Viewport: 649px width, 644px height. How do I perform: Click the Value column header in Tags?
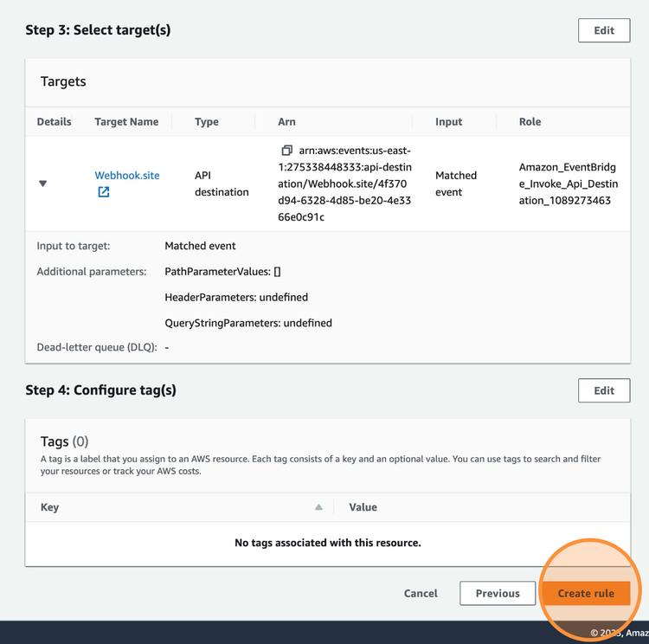[363, 507]
